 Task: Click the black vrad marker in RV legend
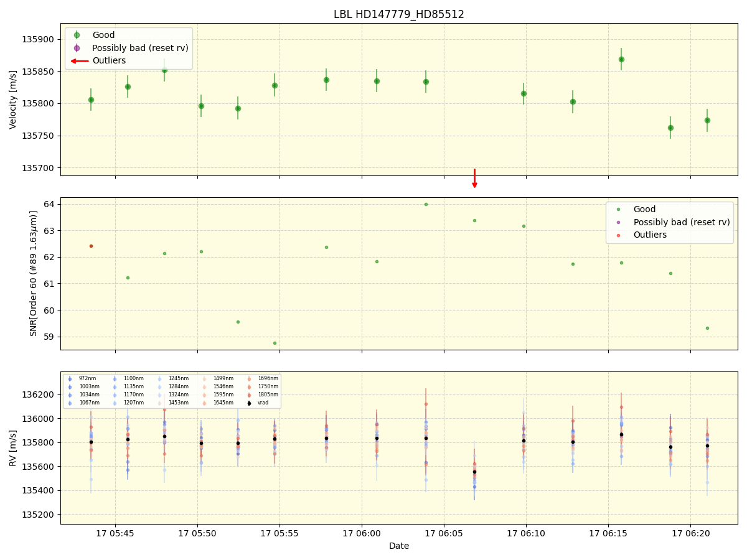(x=249, y=403)
